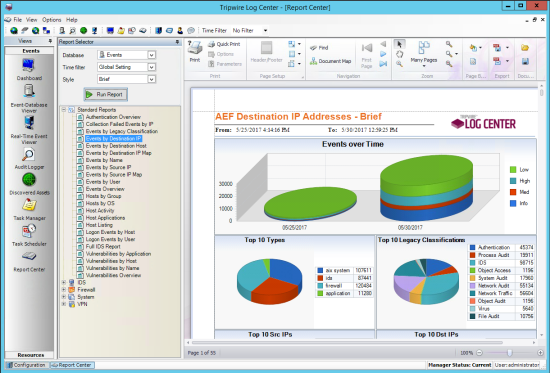Open the Task Manager icon
The width and height of the screenshot is (550, 373).
coord(29,205)
